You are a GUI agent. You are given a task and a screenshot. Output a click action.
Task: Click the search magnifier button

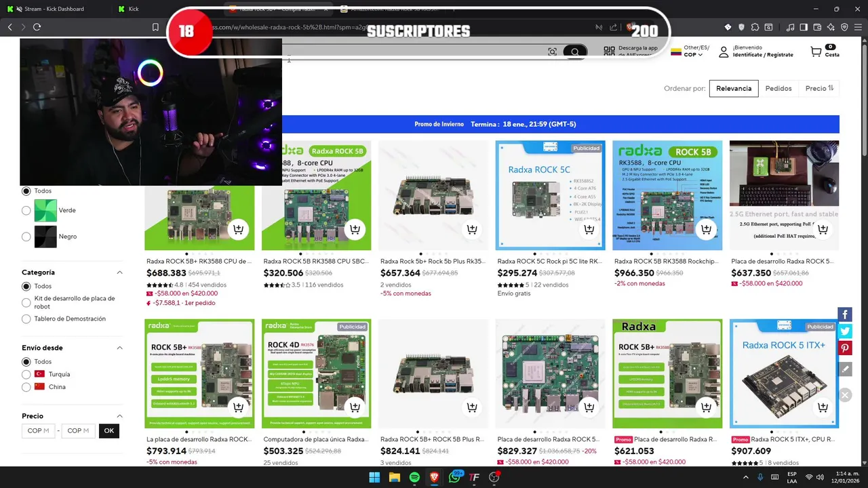point(575,52)
